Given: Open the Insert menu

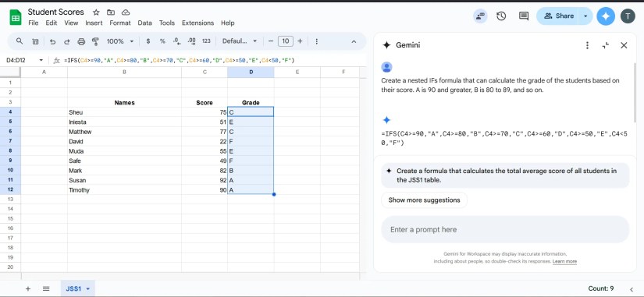Looking at the screenshot, I should [x=94, y=23].
